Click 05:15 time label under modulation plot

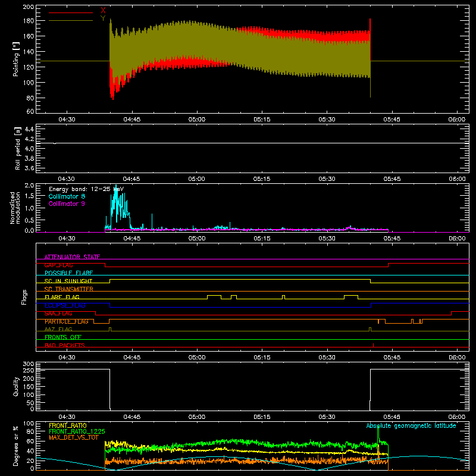(x=262, y=239)
